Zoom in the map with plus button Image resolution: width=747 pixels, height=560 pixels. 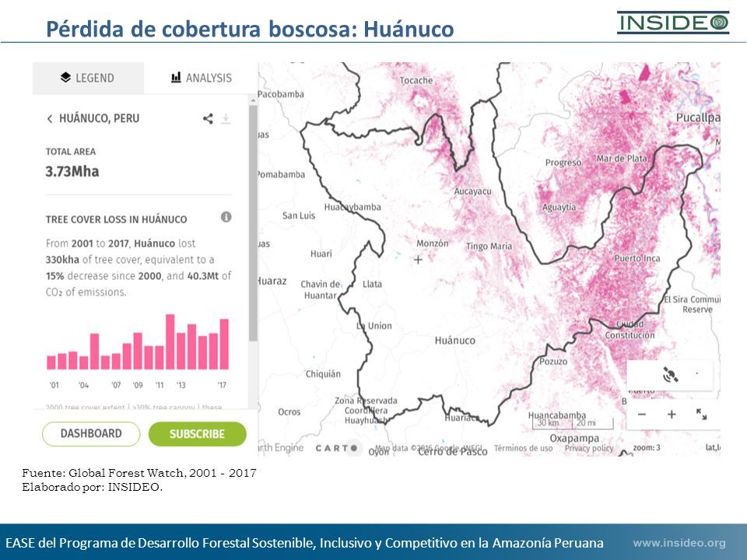(x=672, y=415)
